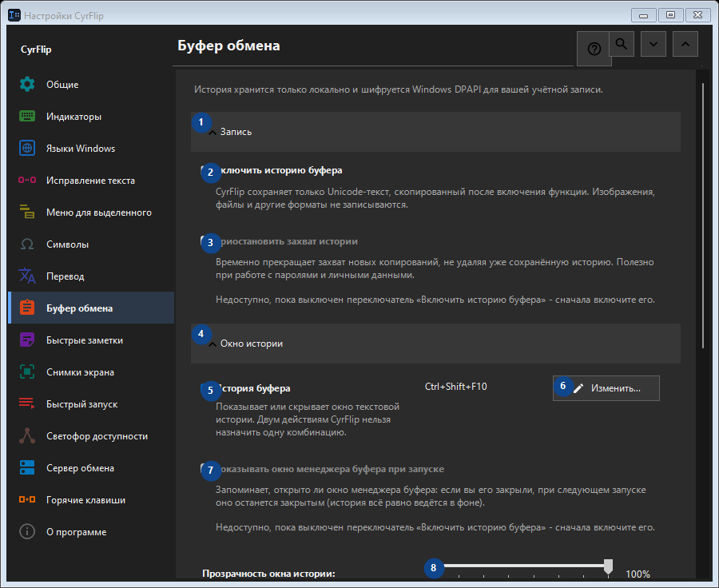Collapse the Запись section
The width and height of the screenshot is (719, 588).
click(x=435, y=132)
